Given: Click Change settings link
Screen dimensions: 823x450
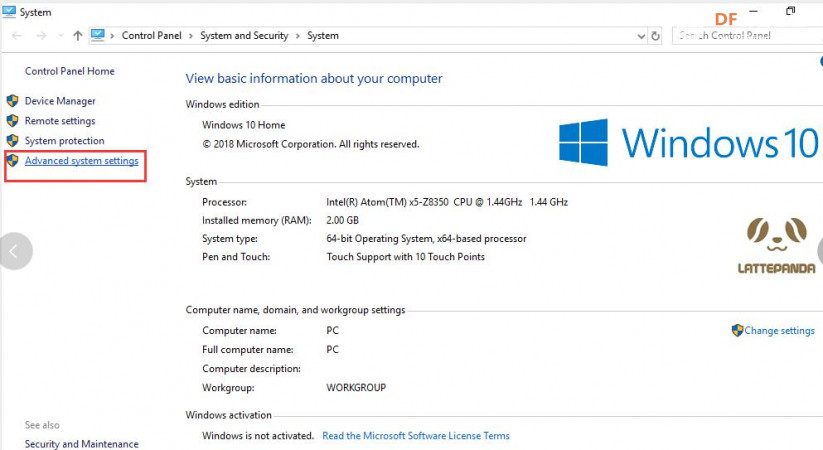Looking at the screenshot, I should click(779, 331).
